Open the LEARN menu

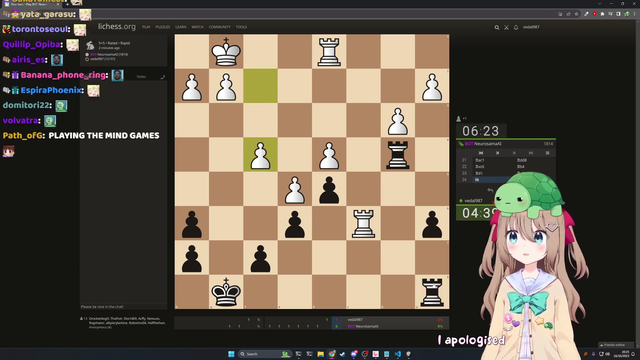180,27
